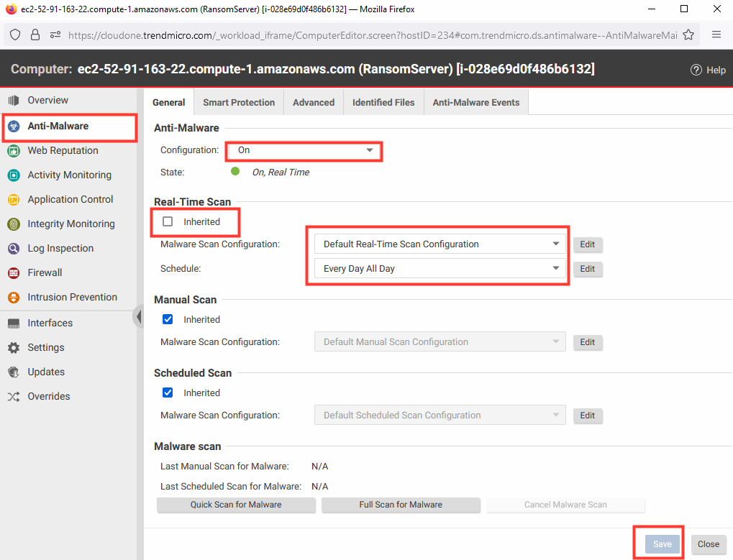Click the Settings gear icon

tap(14, 347)
